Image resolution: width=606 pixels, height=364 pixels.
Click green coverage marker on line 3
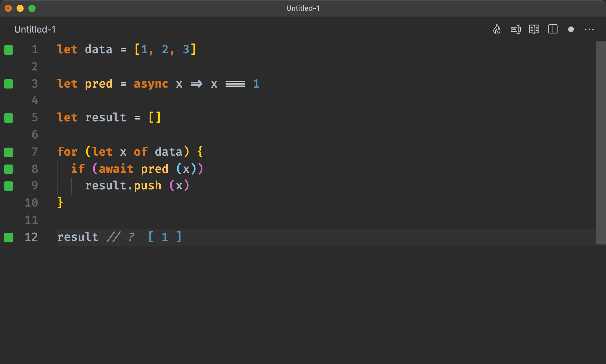pyautogui.click(x=9, y=84)
